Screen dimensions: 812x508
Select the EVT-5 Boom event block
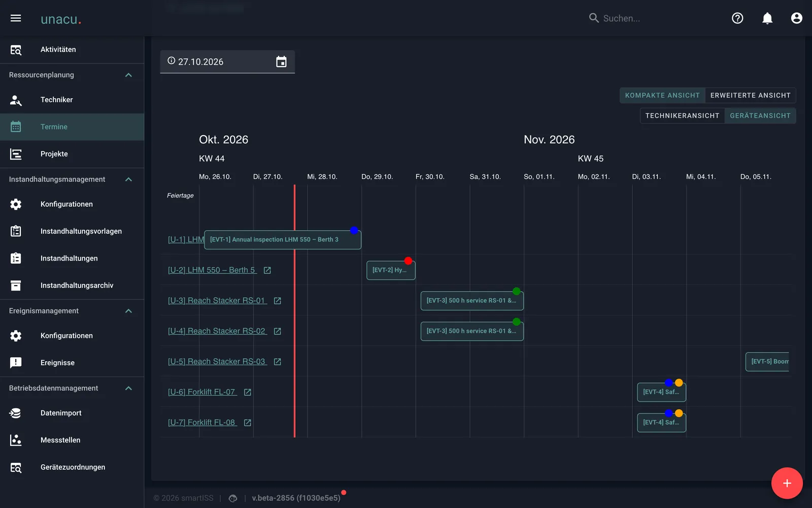767,362
